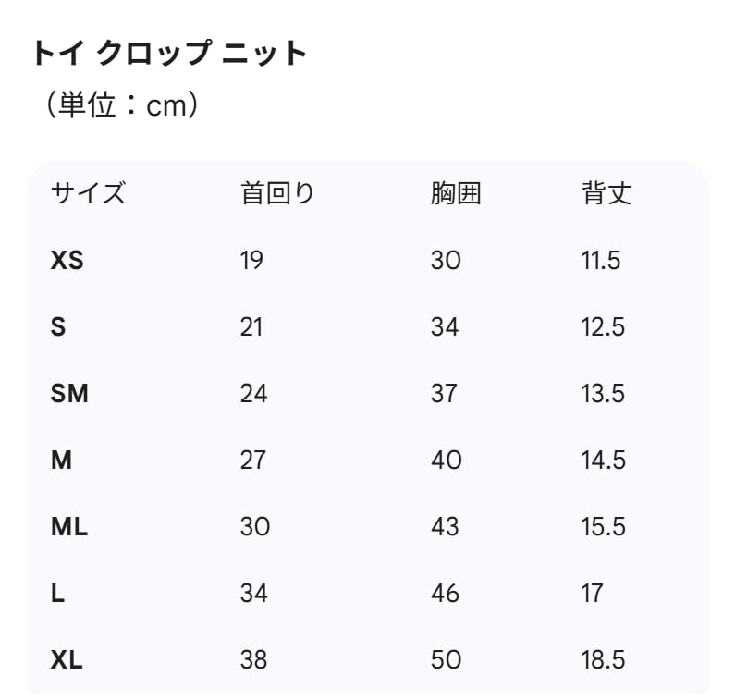Viewport: 735px width, 700px height.
Task: Click the トイ クロップ ニット title
Action: [169, 54]
